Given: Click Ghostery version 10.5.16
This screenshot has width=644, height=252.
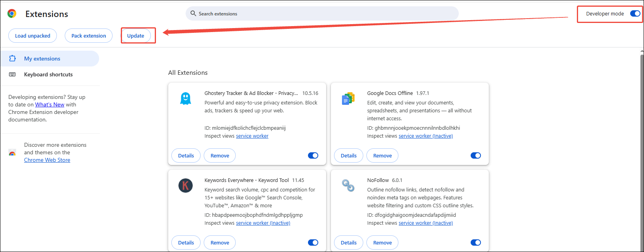Looking at the screenshot, I should coord(310,93).
